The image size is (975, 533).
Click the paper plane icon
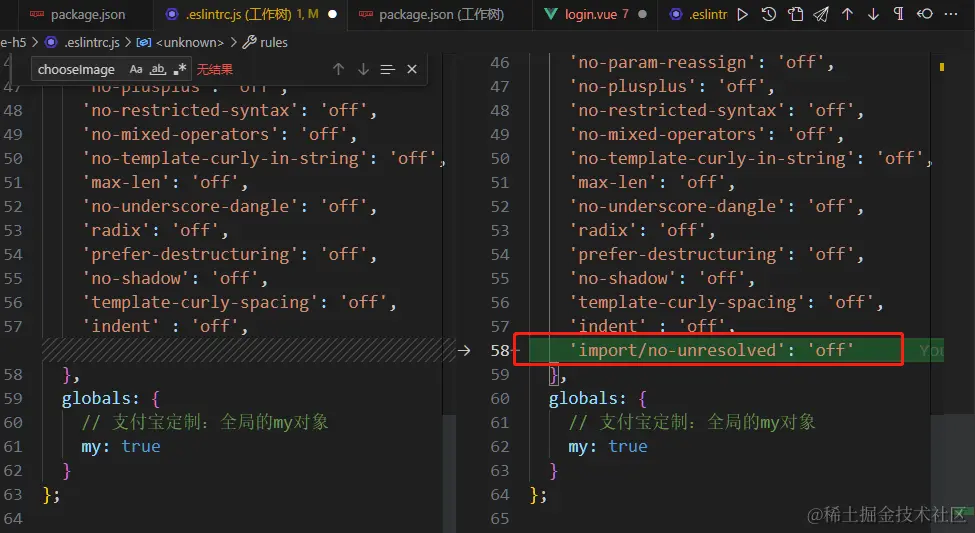821,14
